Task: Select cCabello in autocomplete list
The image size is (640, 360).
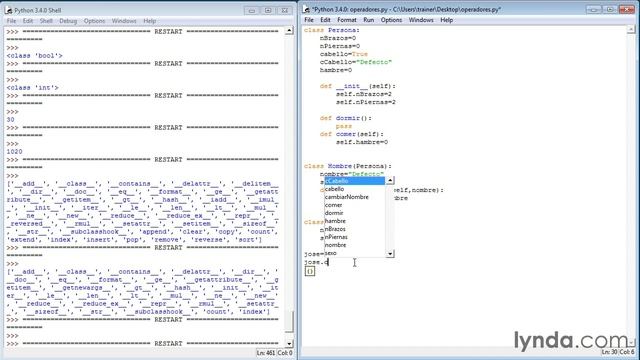Action: pyautogui.click(x=355, y=181)
